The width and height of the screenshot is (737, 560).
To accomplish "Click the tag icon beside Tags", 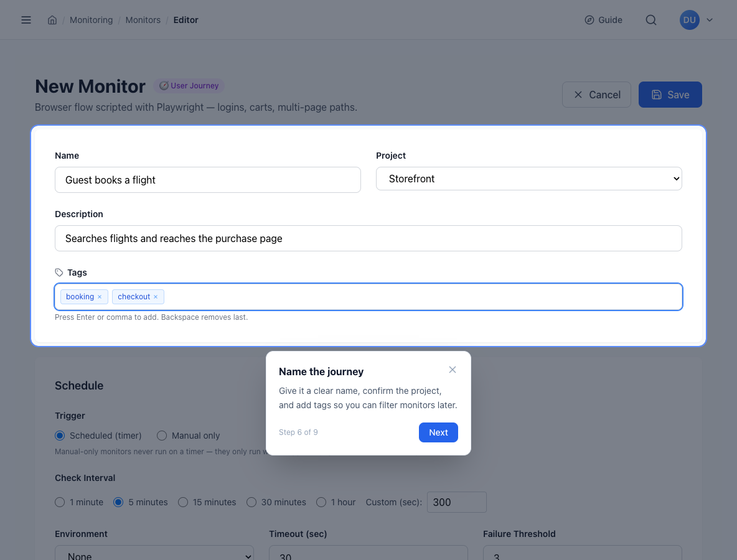I will tap(59, 273).
